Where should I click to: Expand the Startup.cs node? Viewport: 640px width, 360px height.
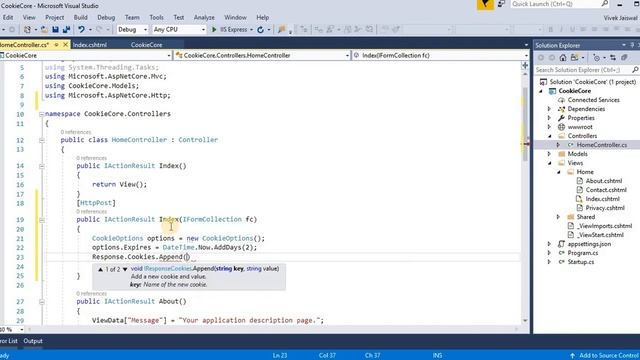(549, 262)
